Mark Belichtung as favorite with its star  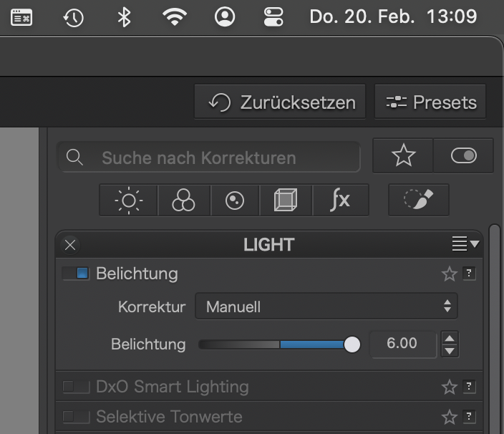(x=449, y=274)
